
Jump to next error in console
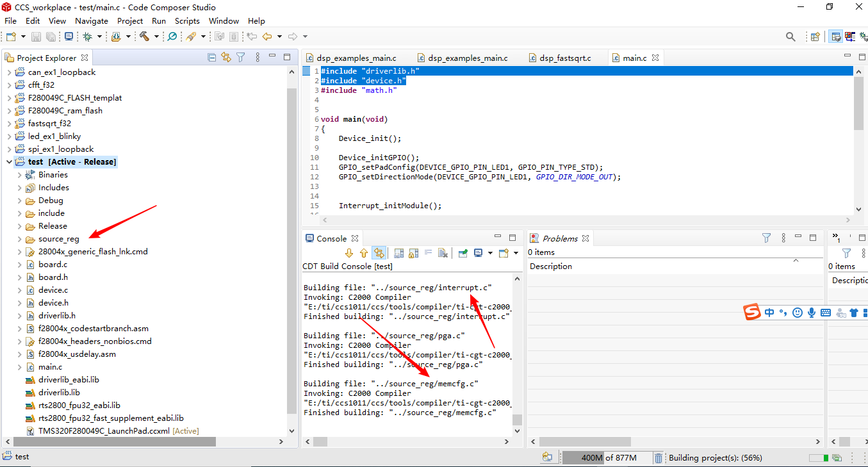coord(349,253)
